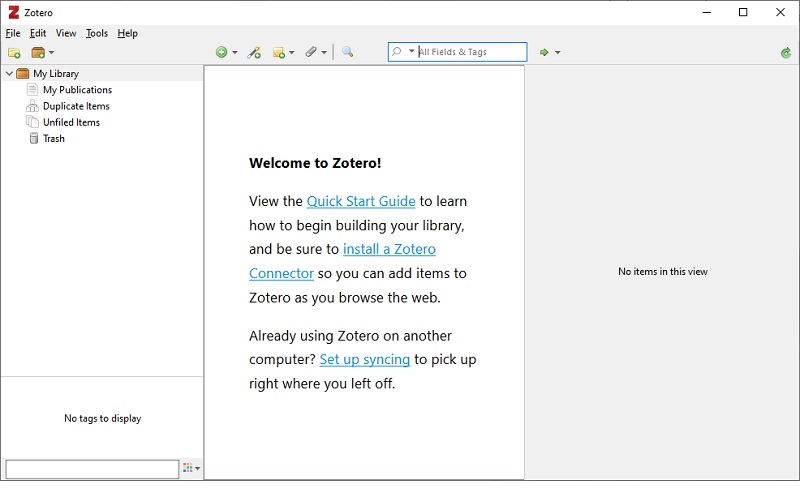Click the Add Attachment paperclip icon
This screenshot has height=493, width=800.
point(311,52)
